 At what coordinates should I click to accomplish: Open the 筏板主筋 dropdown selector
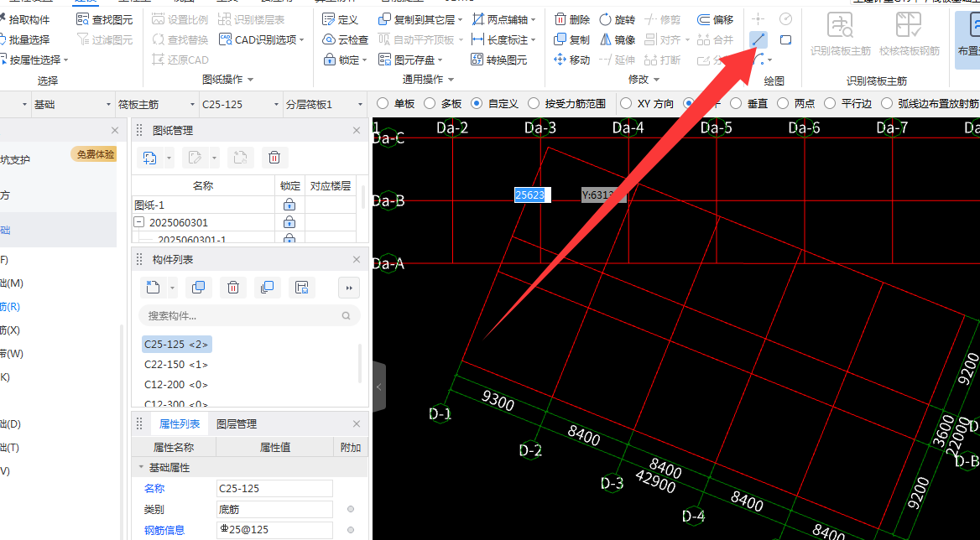point(156,104)
